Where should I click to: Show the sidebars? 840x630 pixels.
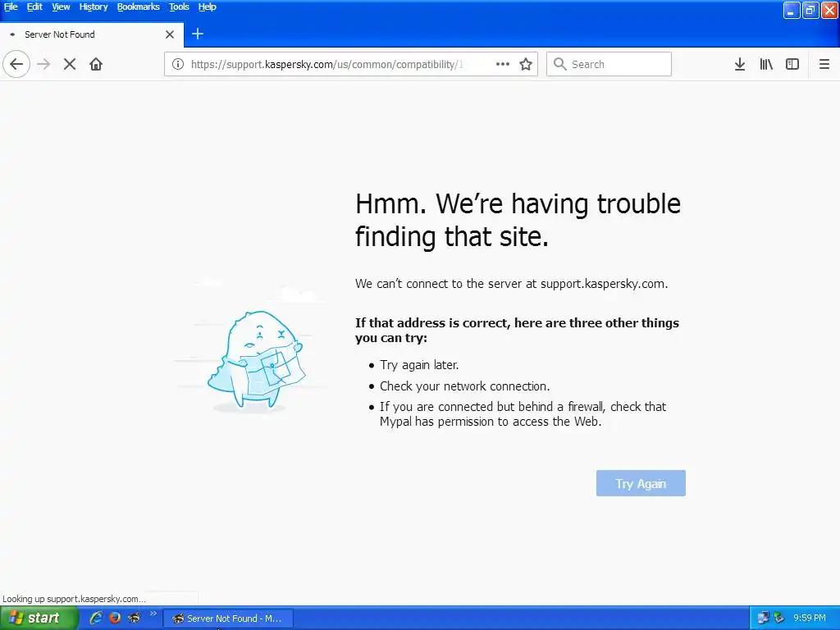(792, 64)
